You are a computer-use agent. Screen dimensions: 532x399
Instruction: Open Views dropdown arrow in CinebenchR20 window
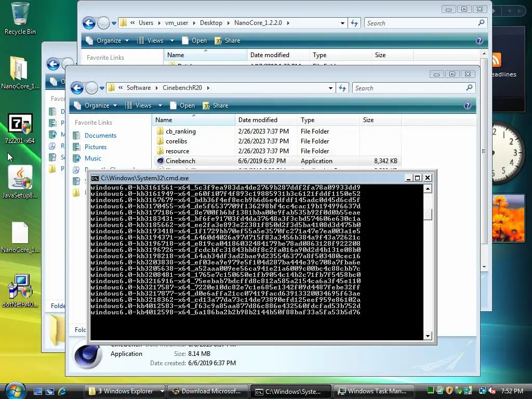click(x=160, y=105)
